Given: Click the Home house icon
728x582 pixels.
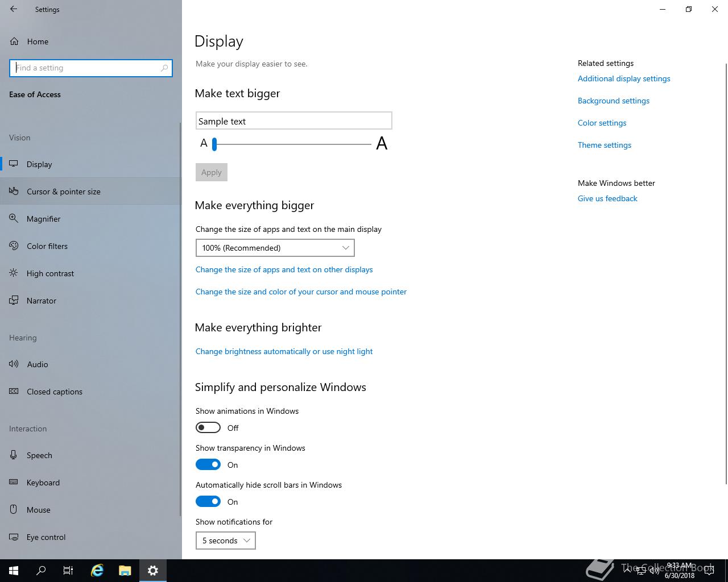Looking at the screenshot, I should 14,41.
